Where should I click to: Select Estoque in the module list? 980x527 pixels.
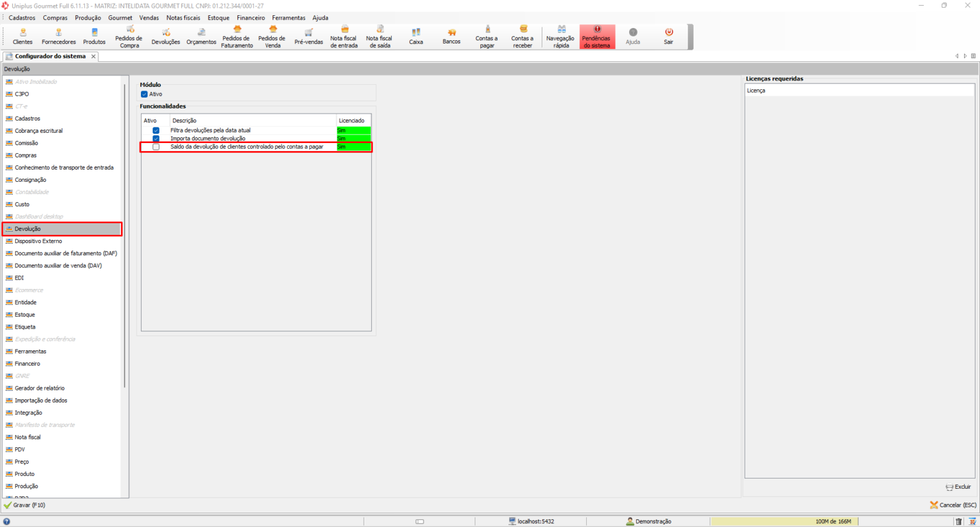tap(25, 315)
